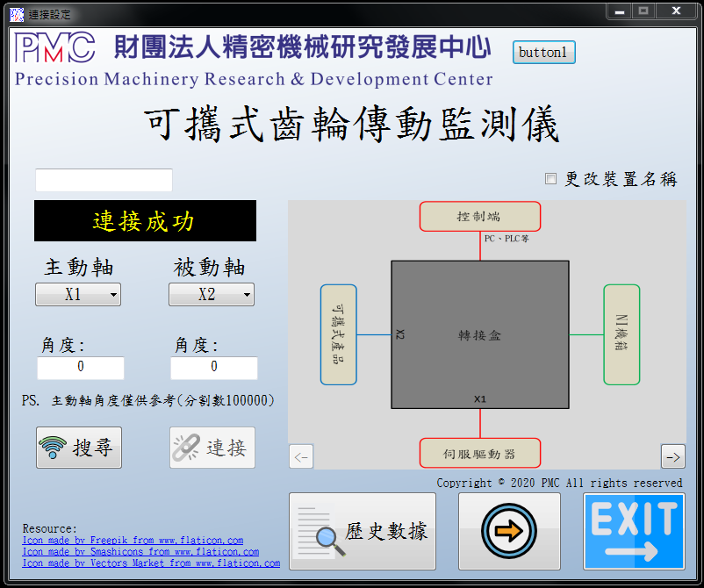This screenshot has height=588, width=704.
Task: Close the 連接設定 window
Action: click(676, 11)
